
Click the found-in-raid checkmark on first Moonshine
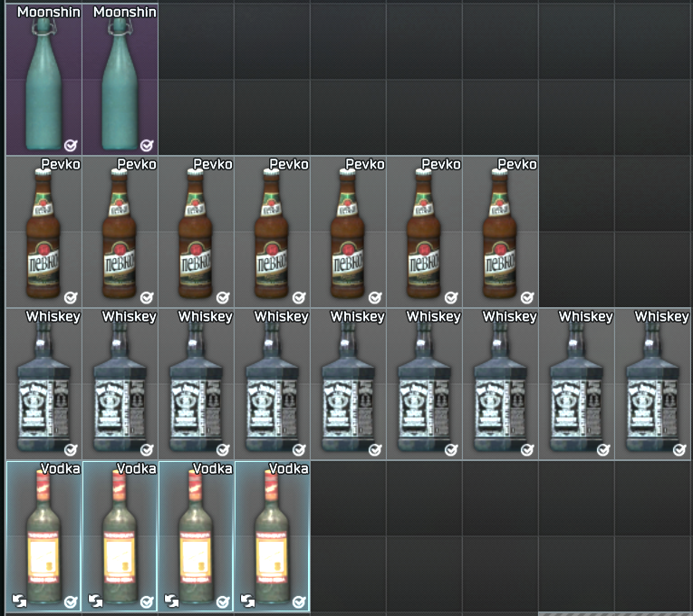point(71,145)
